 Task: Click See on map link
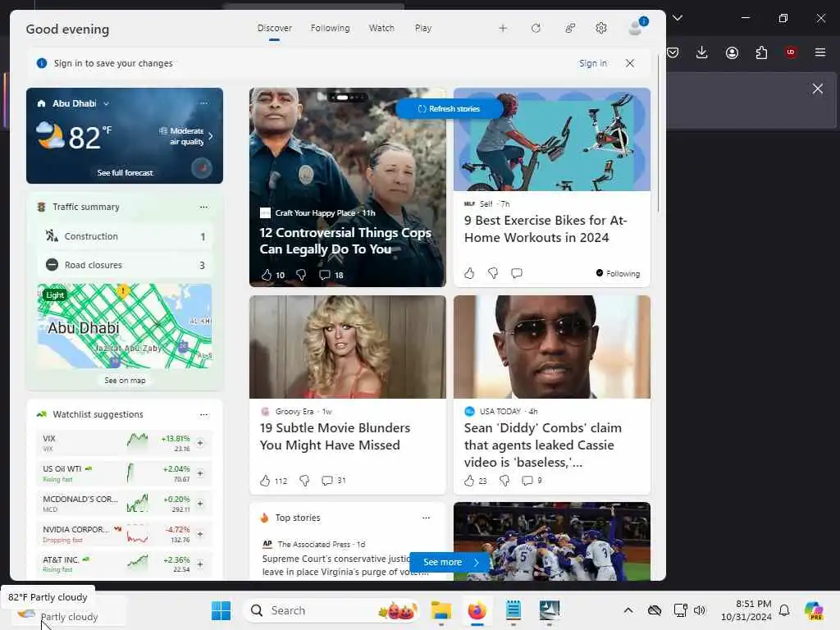click(x=125, y=381)
